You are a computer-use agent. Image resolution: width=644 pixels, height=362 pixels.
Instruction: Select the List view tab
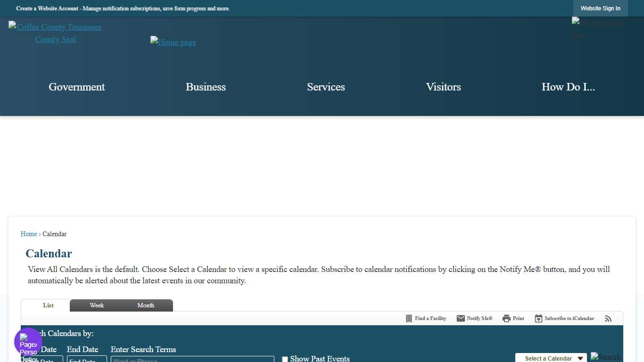point(48,305)
